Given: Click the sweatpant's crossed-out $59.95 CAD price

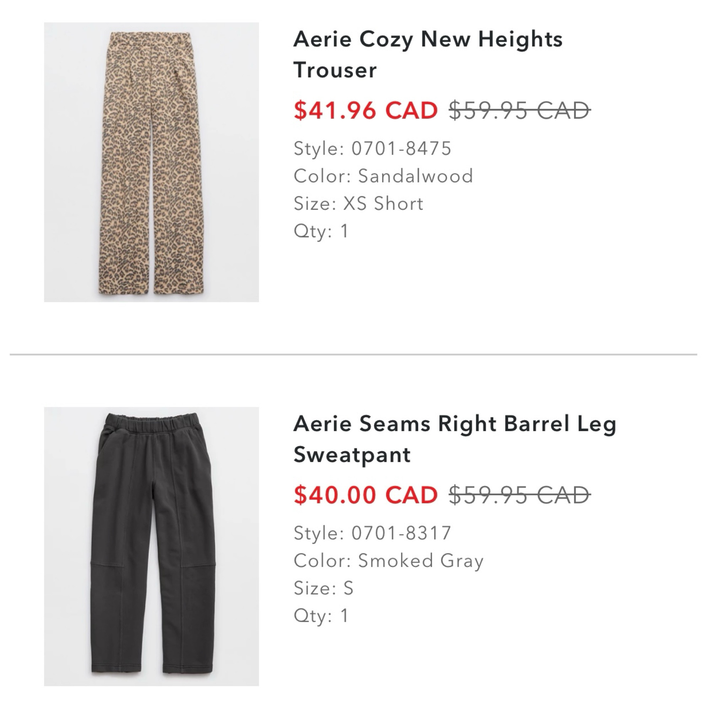Looking at the screenshot, I should pos(519,495).
